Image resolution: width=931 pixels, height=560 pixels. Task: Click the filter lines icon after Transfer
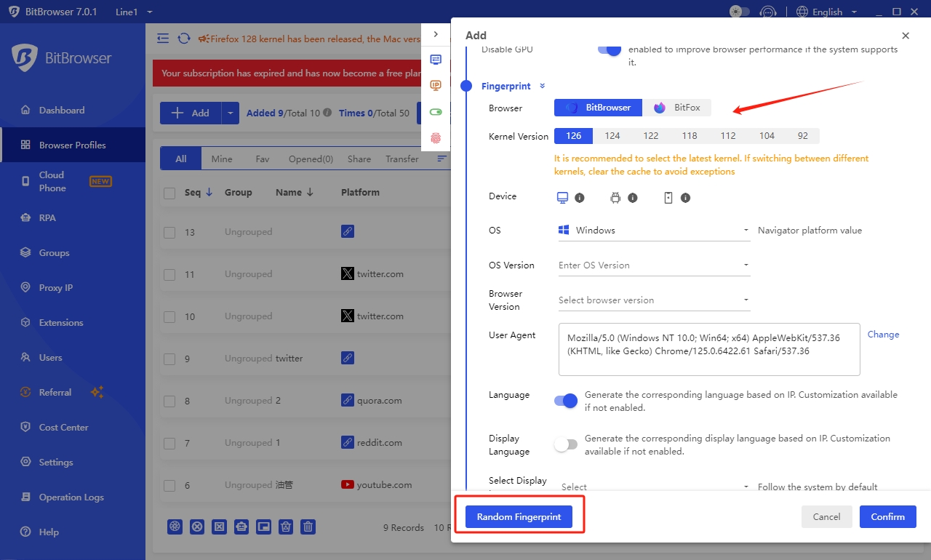point(441,159)
